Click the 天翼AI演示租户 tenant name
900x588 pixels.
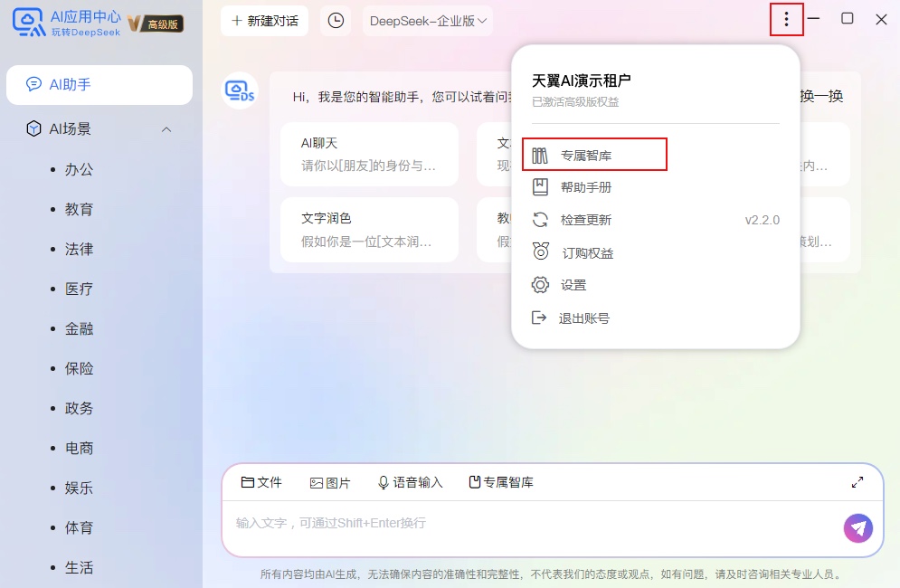click(582, 81)
